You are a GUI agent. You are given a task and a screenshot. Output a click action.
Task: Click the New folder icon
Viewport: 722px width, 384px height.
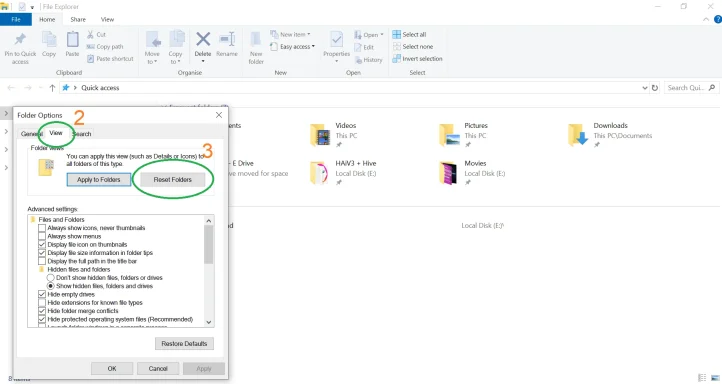pyautogui.click(x=256, y=40)
